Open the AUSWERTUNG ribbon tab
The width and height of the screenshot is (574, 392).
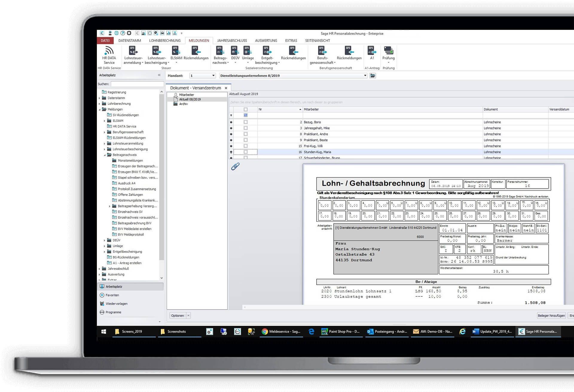click(x=266, y=41)
